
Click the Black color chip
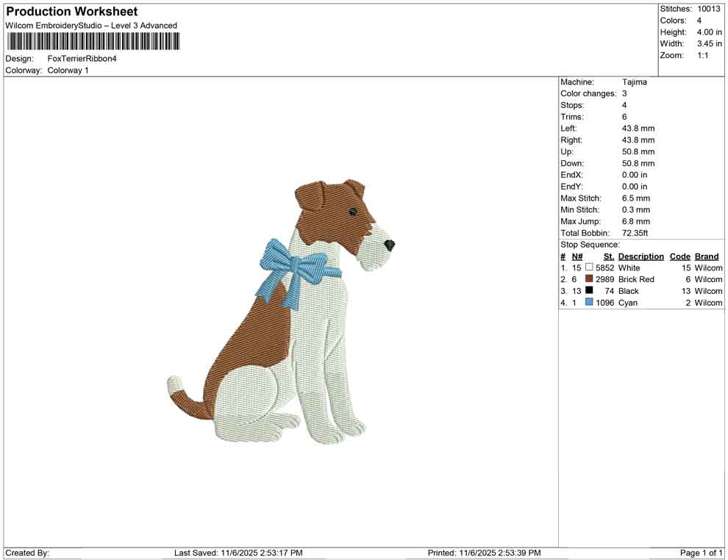588,291
